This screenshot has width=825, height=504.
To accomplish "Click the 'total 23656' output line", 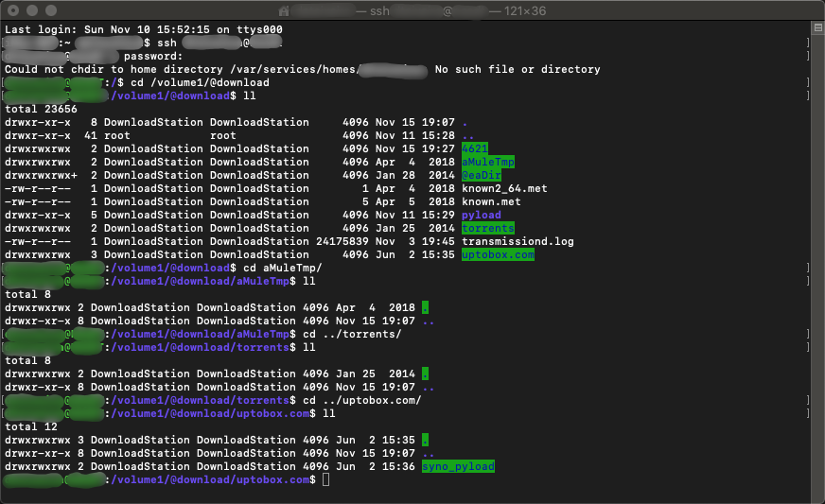I will click(41, 110).
